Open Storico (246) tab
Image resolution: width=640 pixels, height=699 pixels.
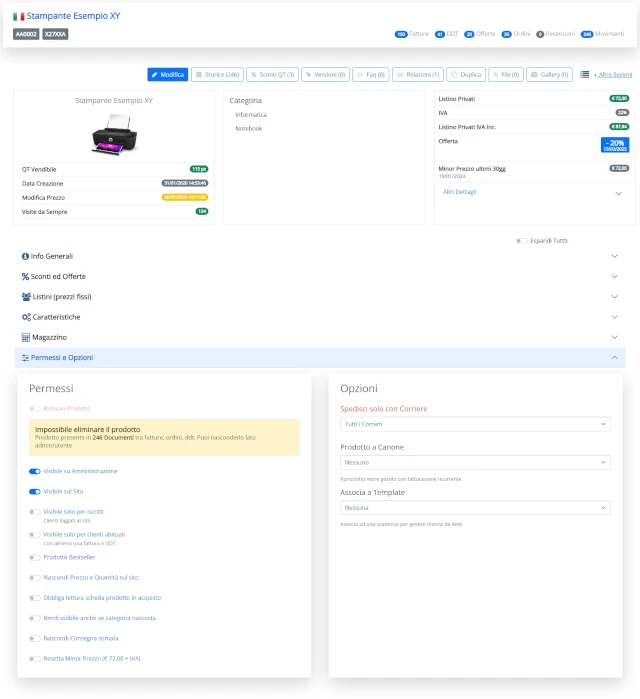coord(217,74)
